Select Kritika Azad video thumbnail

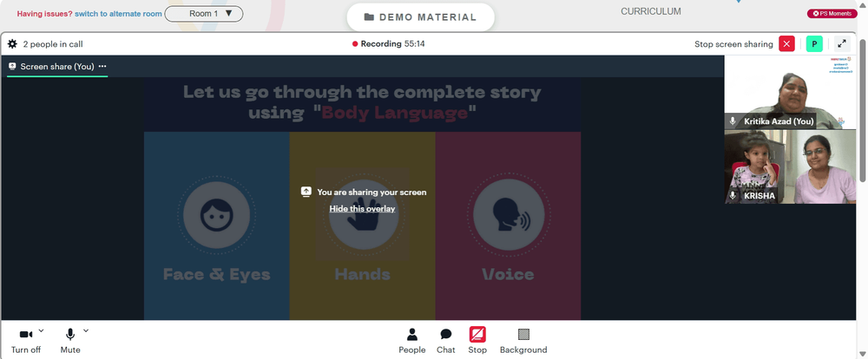(x=790, y=93)
